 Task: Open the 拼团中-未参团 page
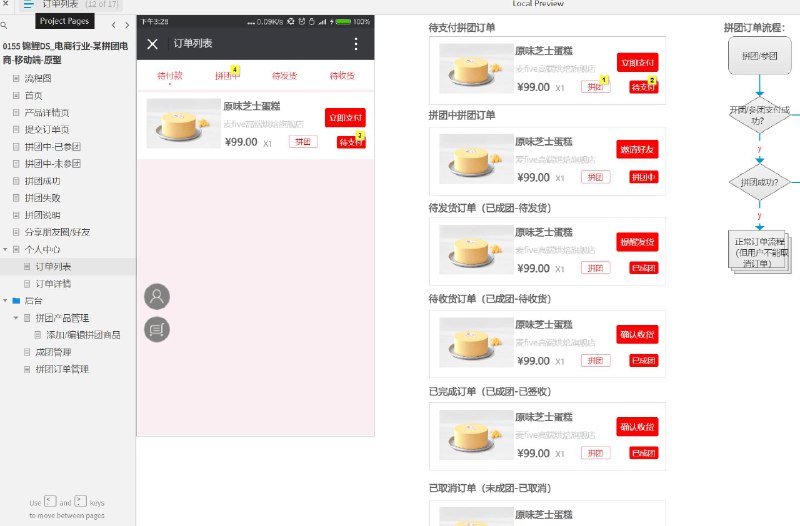pyautogui.click(x=53, y=164)
